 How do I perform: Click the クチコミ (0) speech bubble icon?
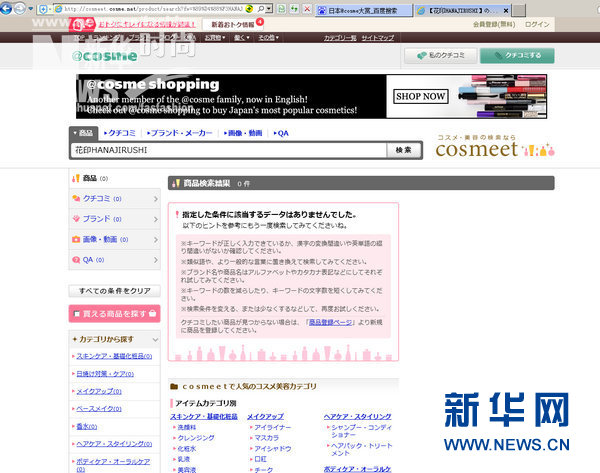tap(76, 198)
